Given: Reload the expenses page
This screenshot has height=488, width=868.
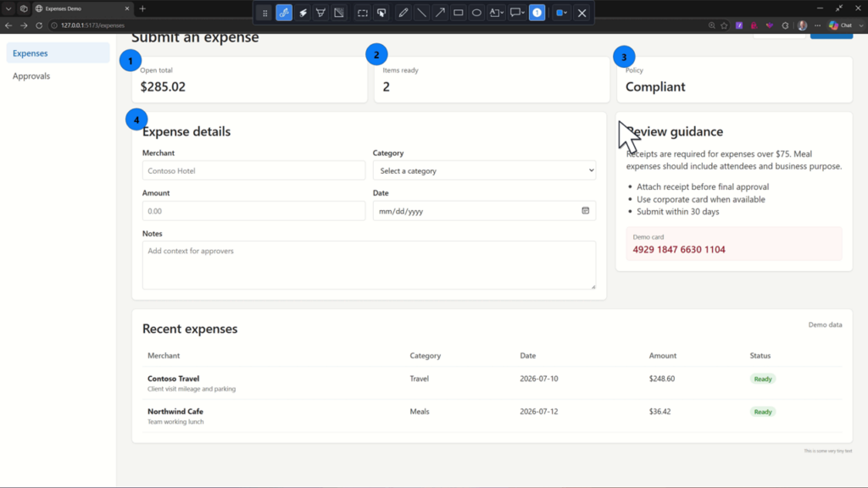Looking at the screenshot, I should pos(39,25).
